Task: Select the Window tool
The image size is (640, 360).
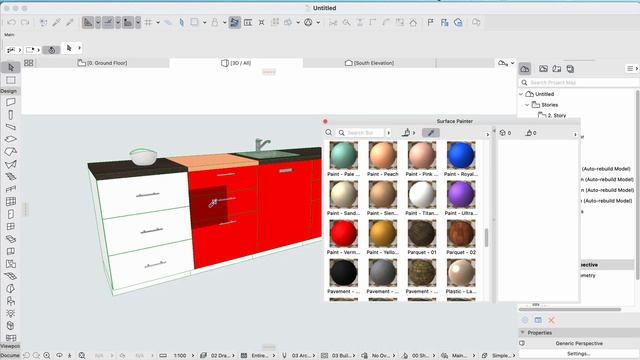Action: click(x=11, y=226)
